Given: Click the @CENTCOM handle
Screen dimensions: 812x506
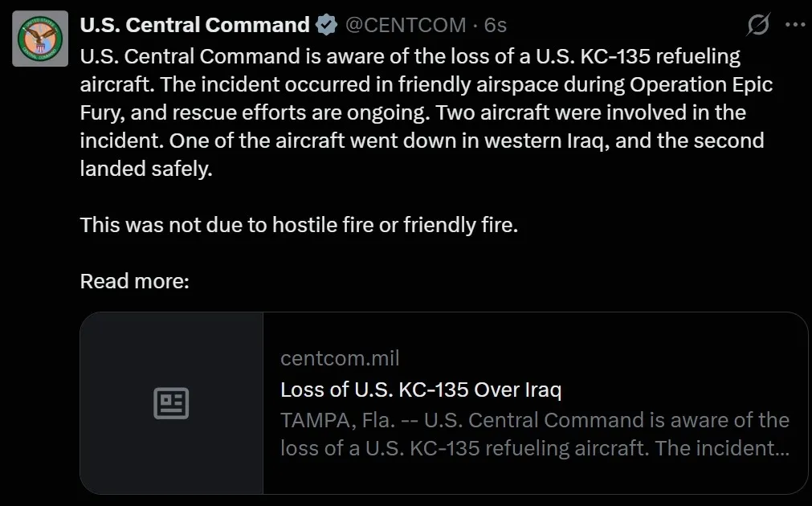Looking at the screenshot, I should coord(405,26).
